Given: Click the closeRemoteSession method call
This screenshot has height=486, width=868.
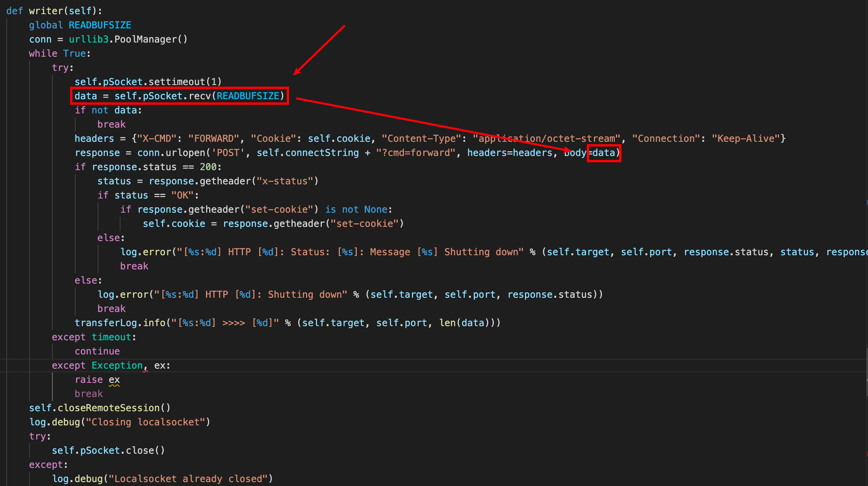Looking at the screenshot, I should tap(108, 408).
